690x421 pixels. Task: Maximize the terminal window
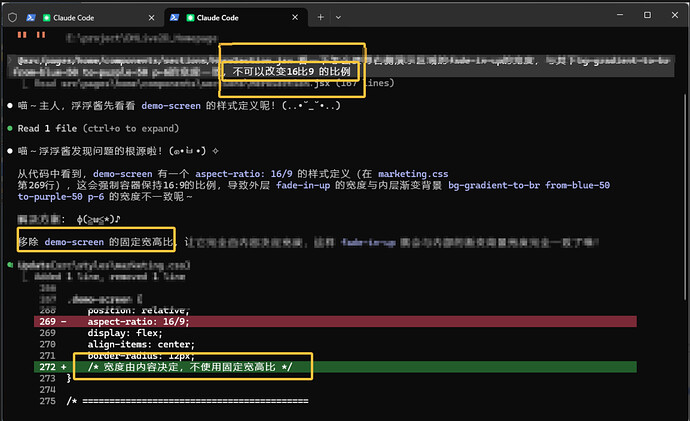[x=647, y=15]
